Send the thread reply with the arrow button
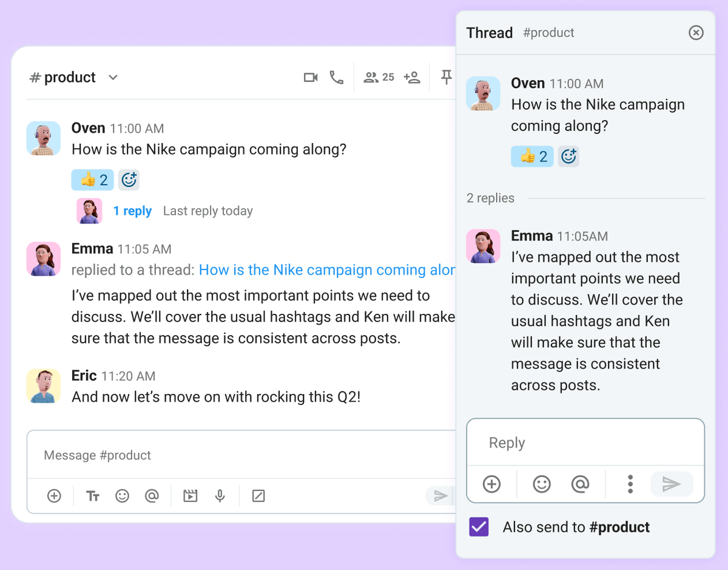Viewport: 728px width, 570px height. (x=672, y=484)
